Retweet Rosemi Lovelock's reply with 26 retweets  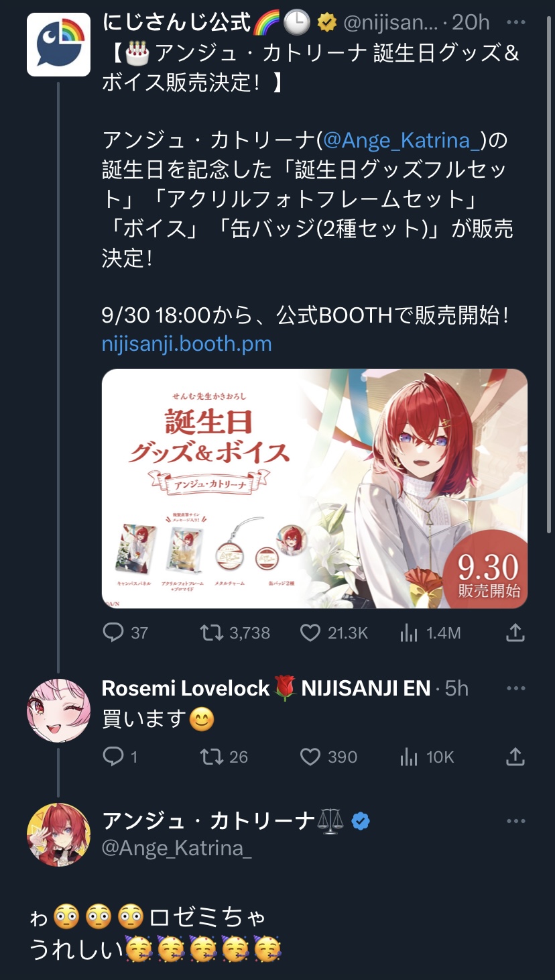click(225, 757)
